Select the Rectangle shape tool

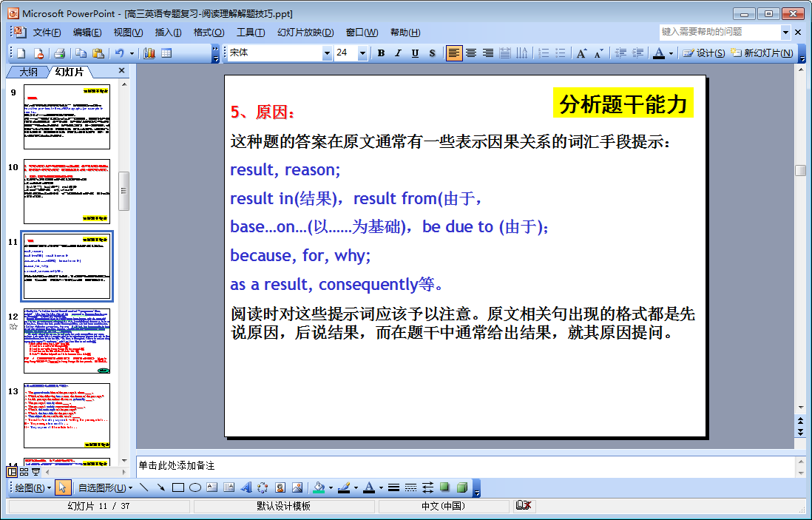point(178,487)
